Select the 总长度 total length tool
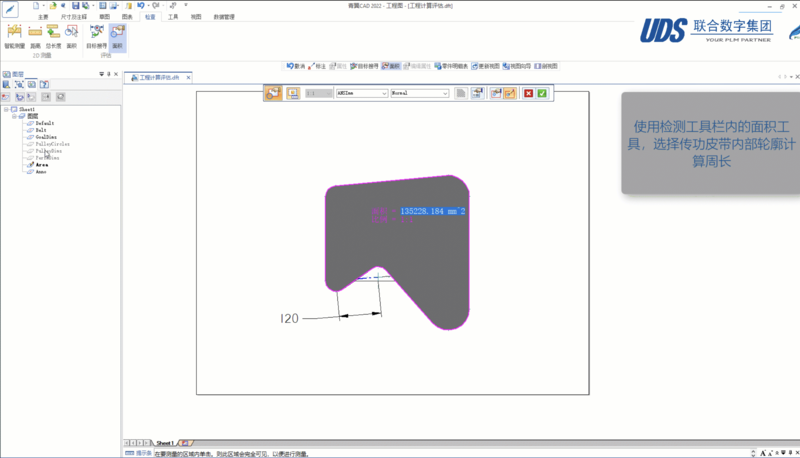Viewport: 800px width, 458px height. [x=53, y=37]
